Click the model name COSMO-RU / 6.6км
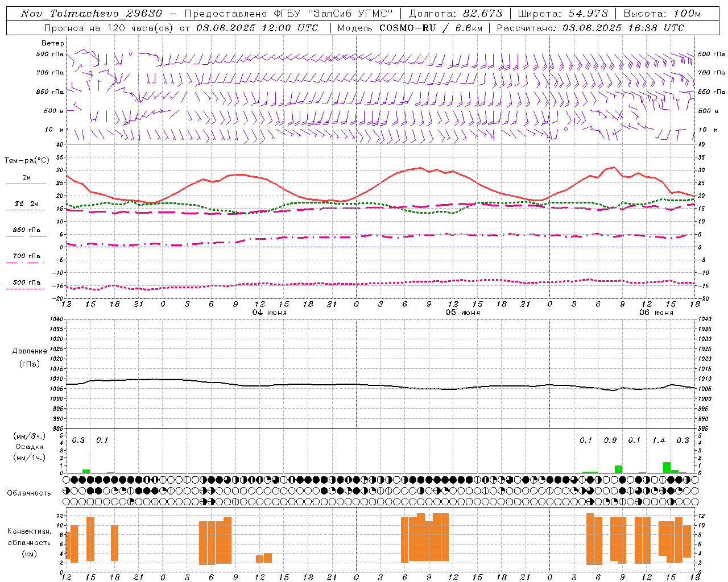 (430, 28)
